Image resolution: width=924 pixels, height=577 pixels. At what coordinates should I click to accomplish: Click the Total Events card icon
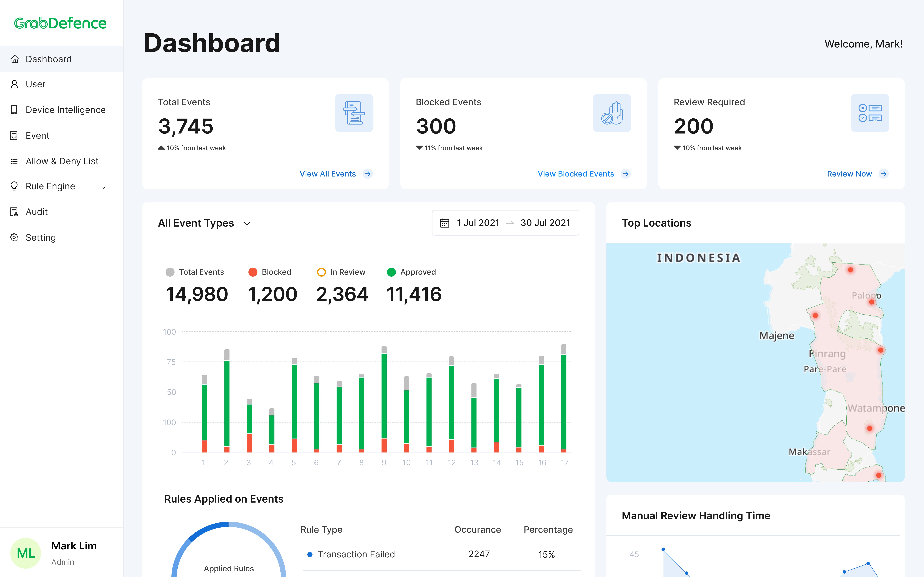(354, 113)
